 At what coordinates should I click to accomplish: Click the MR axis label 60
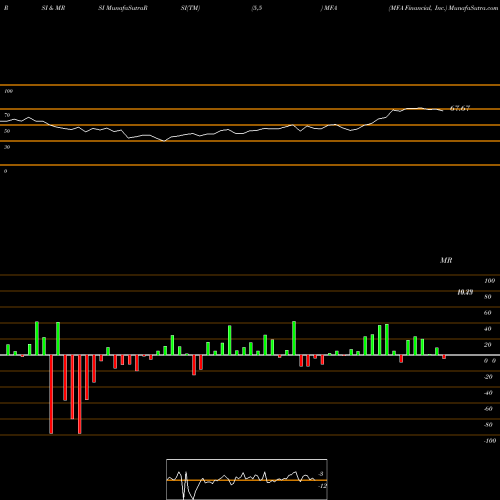pyautogui.click(x=488, y=313)
